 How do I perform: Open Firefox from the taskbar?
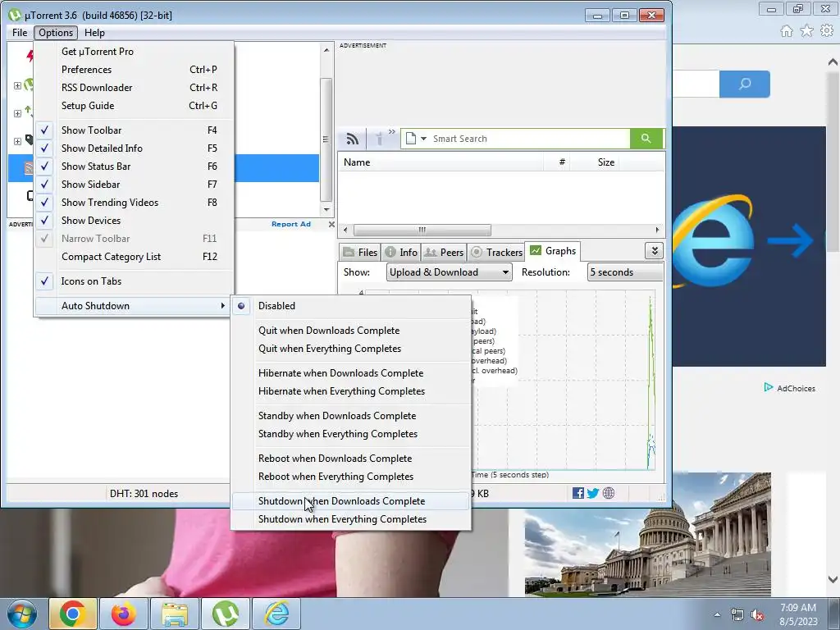(124, 614)
